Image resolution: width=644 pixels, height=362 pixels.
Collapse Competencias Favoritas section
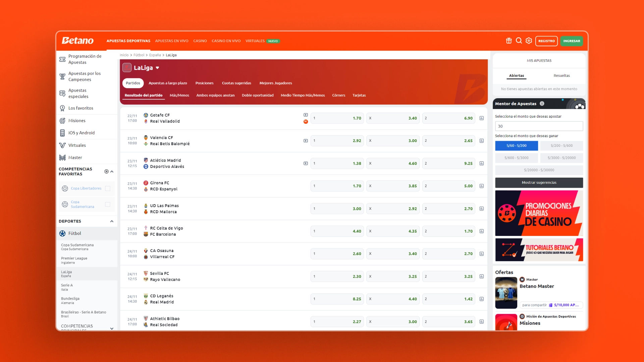112,172
